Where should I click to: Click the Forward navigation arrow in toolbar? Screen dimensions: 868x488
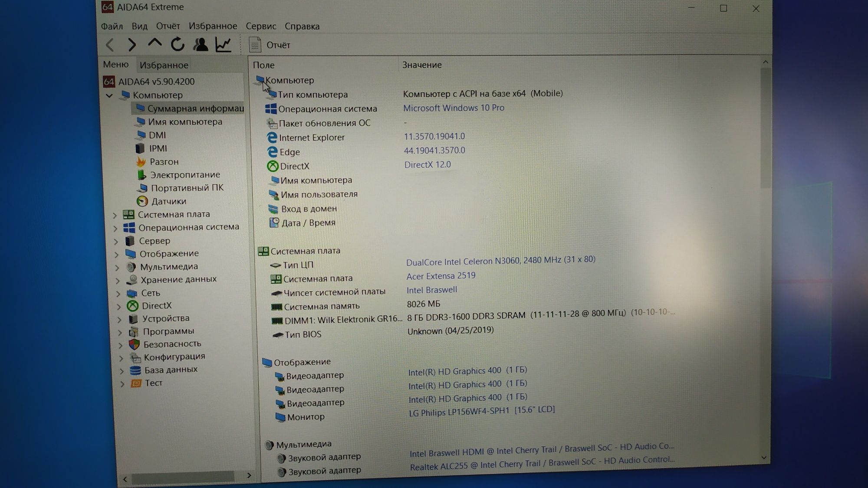132,45
